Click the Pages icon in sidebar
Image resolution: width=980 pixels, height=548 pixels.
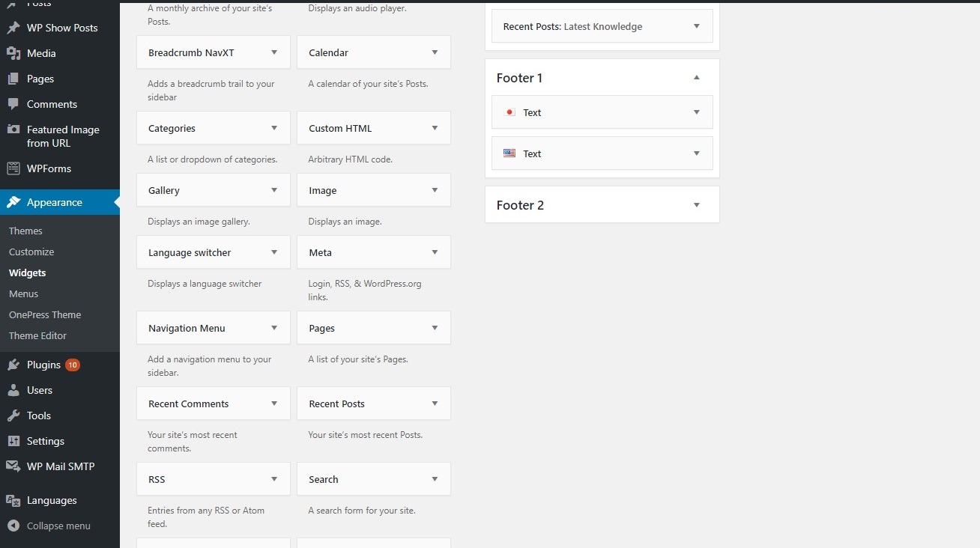13,79
